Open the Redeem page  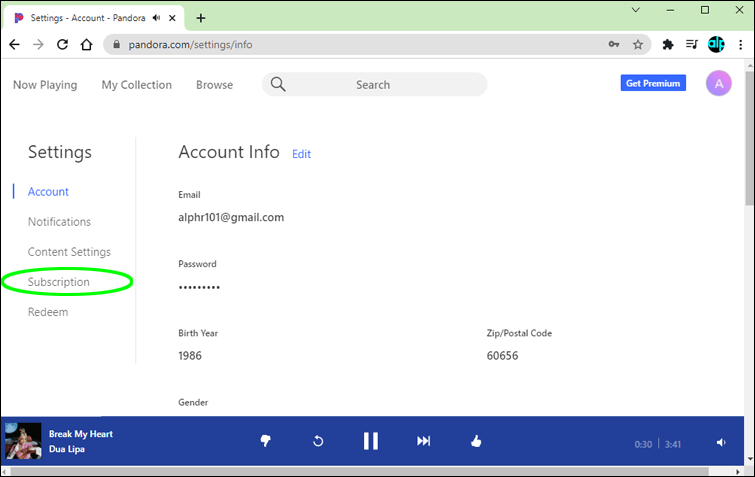(x=48, y=312)
